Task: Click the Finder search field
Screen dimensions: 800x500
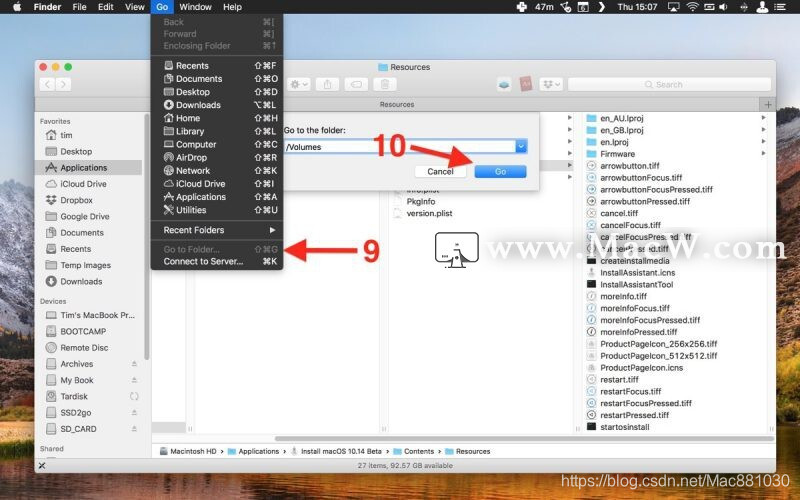Action: point(669,84)
